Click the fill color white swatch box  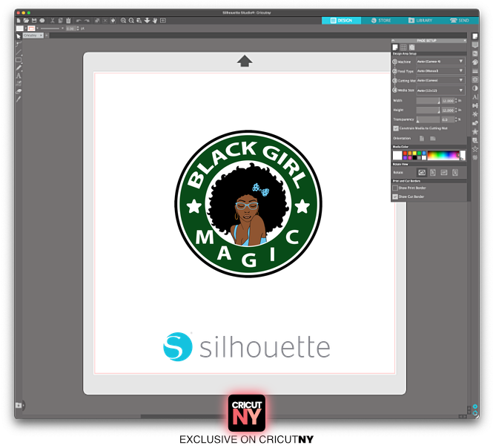[20, 28]
